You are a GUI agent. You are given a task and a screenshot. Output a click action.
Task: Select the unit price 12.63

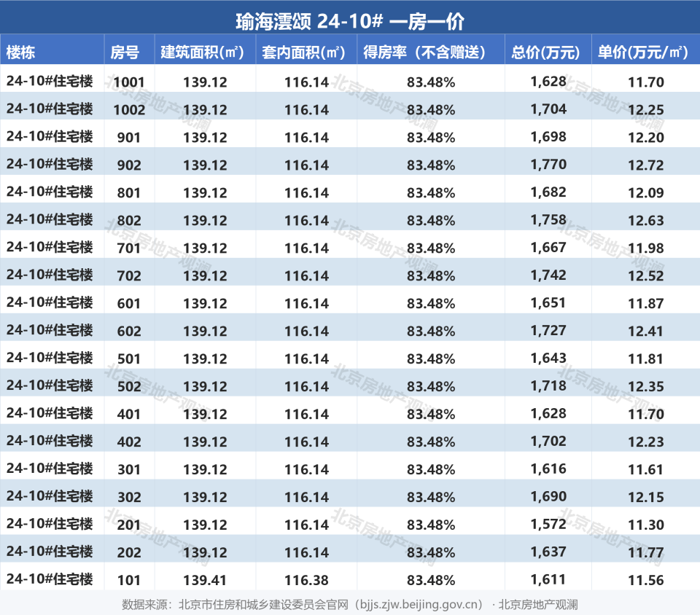click(x=646, y=220)
